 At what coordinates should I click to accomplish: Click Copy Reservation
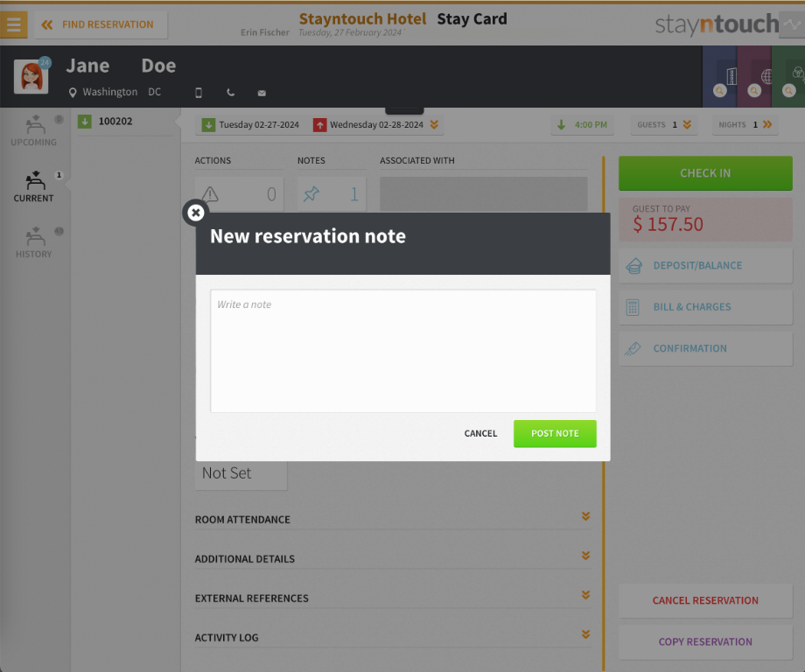click(x=705, y=642)
